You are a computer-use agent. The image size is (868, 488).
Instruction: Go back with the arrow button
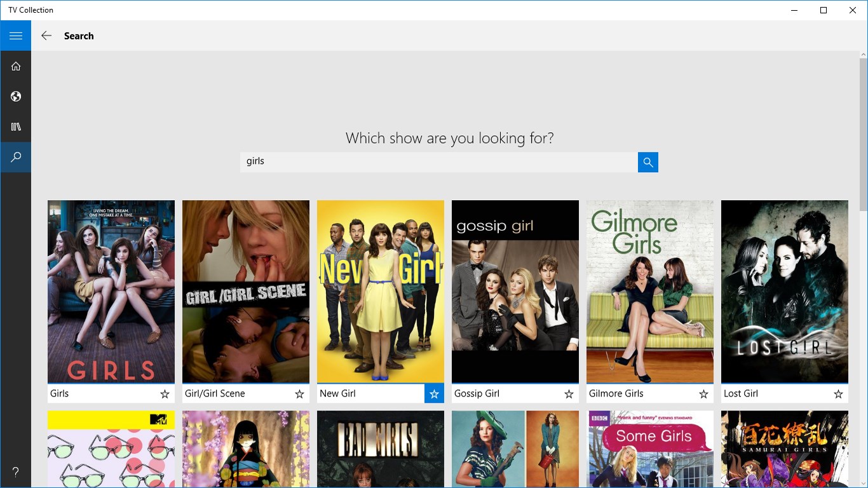point(46,36)
